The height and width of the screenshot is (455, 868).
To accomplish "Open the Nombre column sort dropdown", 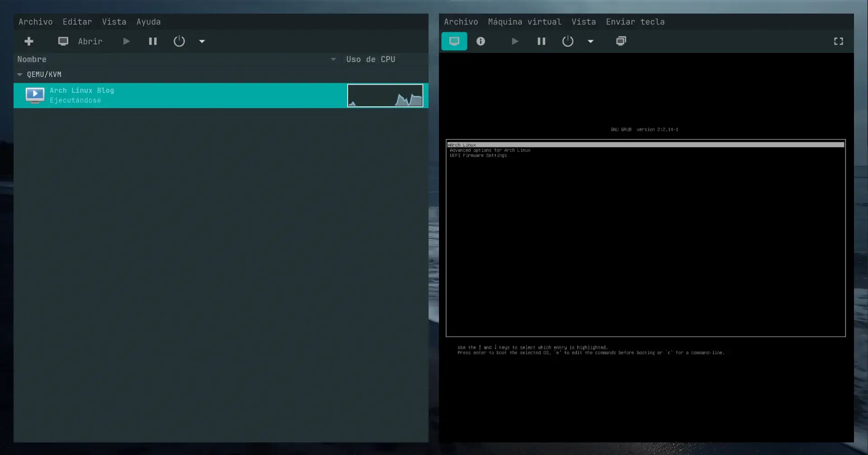I will click(x=333, y=59).
